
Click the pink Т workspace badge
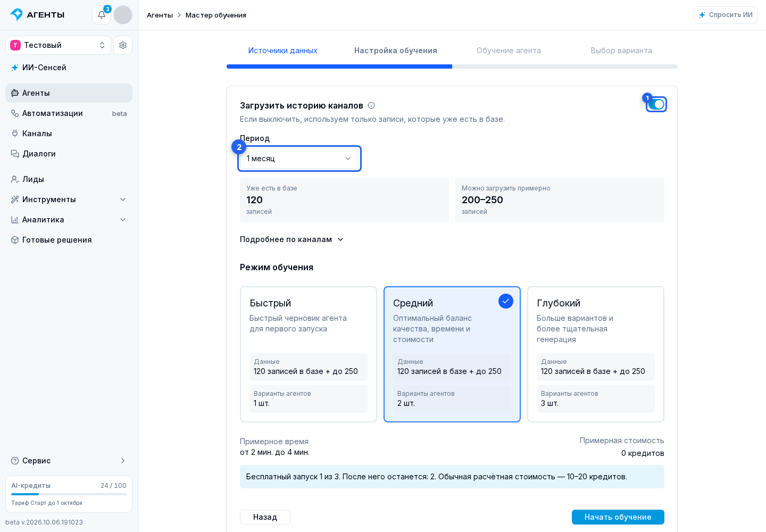coord(15,45)
